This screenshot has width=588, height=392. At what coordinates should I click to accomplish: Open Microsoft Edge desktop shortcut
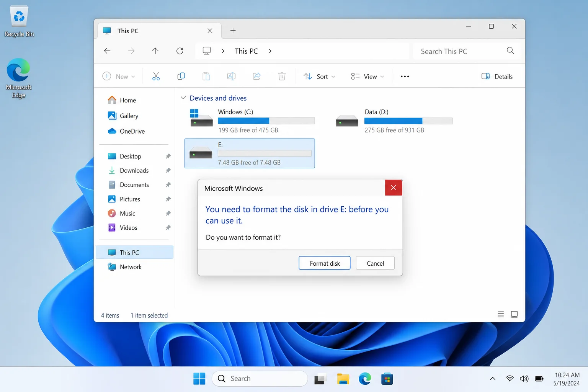18,78
